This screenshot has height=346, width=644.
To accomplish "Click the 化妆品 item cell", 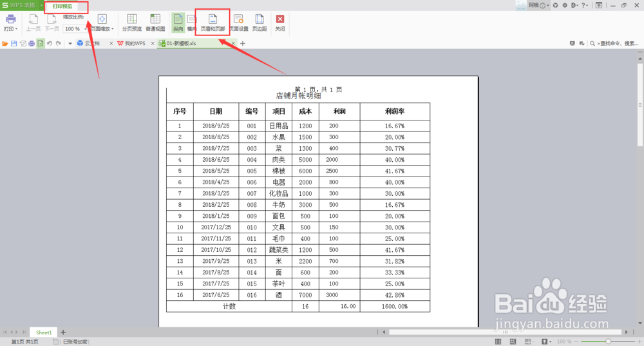I will click(278, 193).
